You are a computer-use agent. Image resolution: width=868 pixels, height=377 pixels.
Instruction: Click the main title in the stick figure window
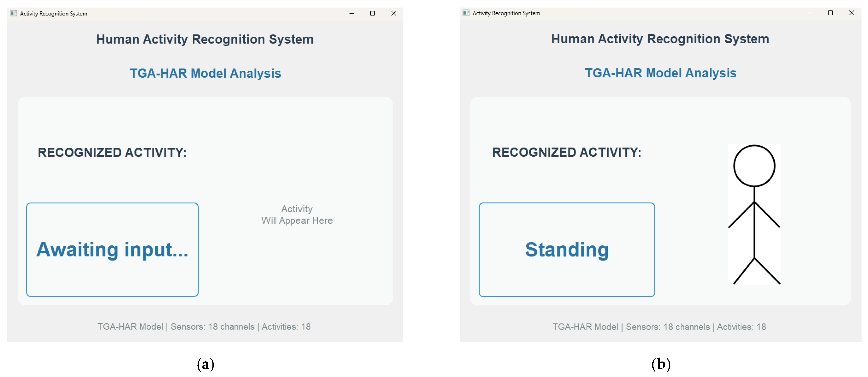(660, 39)
